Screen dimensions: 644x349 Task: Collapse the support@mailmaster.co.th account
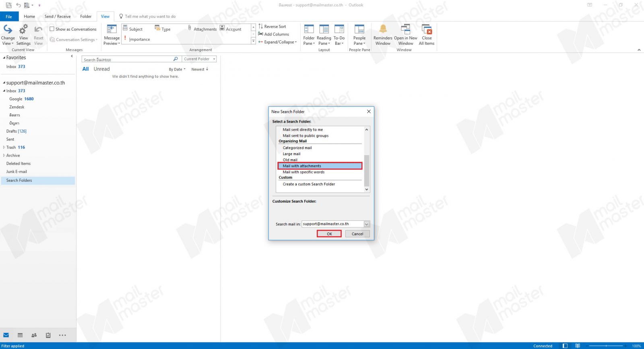pyautogui.click(x=4, y=83)
